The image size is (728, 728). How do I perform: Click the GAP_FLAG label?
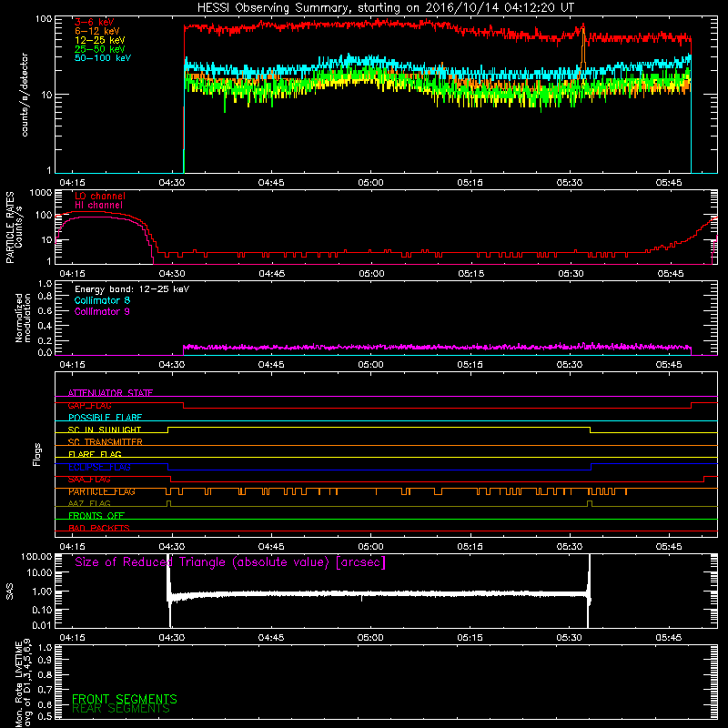point(89,405)
